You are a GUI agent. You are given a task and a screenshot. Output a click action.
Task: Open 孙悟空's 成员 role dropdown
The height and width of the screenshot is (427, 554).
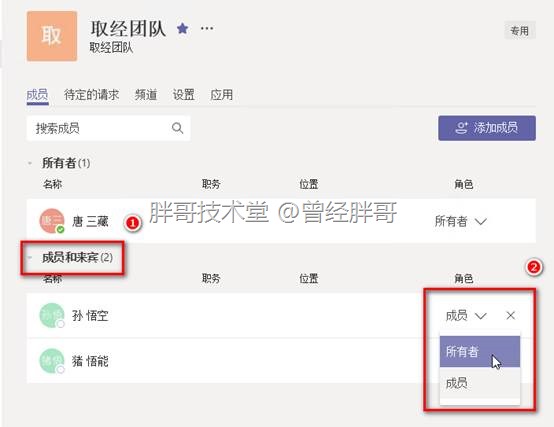(466, 315)
